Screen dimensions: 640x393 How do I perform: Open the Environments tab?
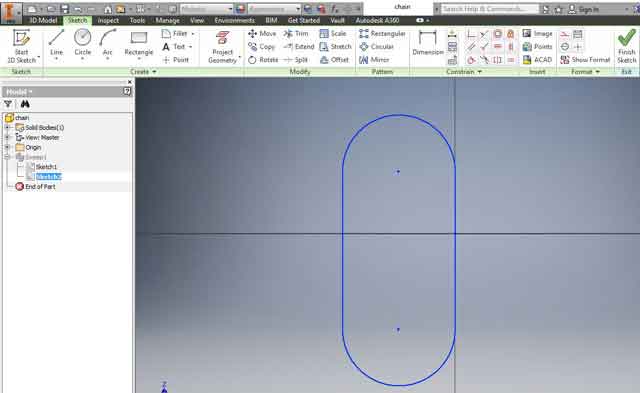(234, 20)
